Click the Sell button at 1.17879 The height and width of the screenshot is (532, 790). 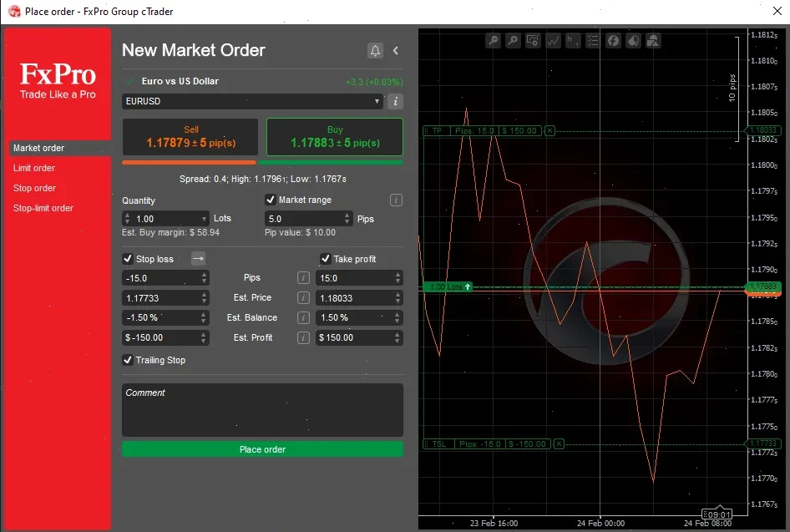(x=190, y=135)
